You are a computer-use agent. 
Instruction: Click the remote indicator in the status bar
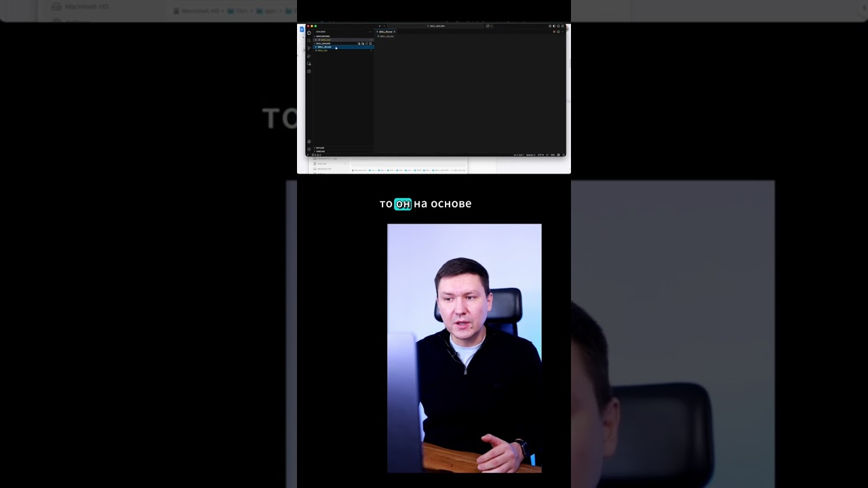pos(308,155)
